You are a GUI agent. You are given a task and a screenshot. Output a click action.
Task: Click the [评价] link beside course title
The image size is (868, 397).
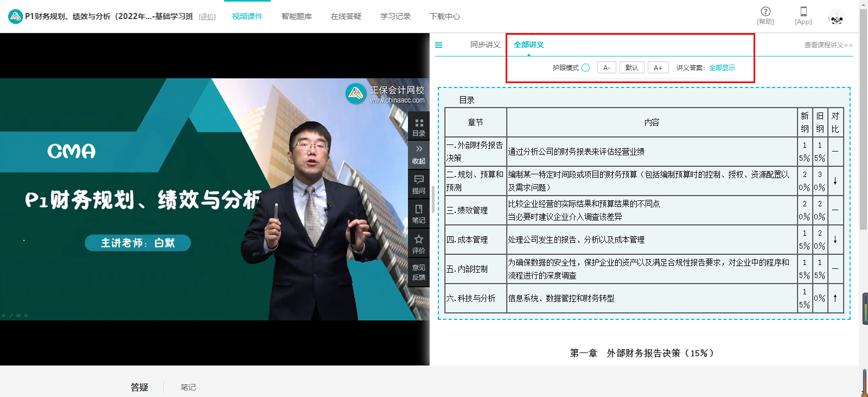[x=207, y=17]
